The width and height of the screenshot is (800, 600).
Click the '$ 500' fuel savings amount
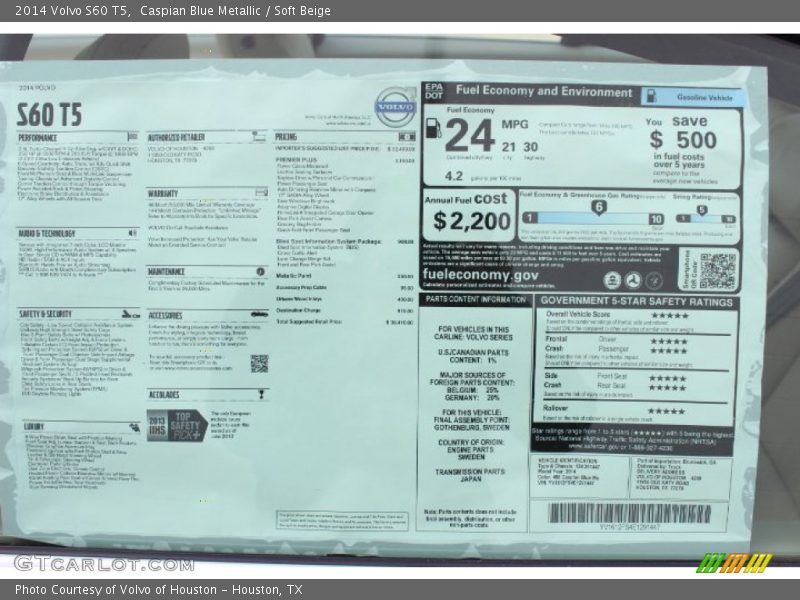pos(683,140)
